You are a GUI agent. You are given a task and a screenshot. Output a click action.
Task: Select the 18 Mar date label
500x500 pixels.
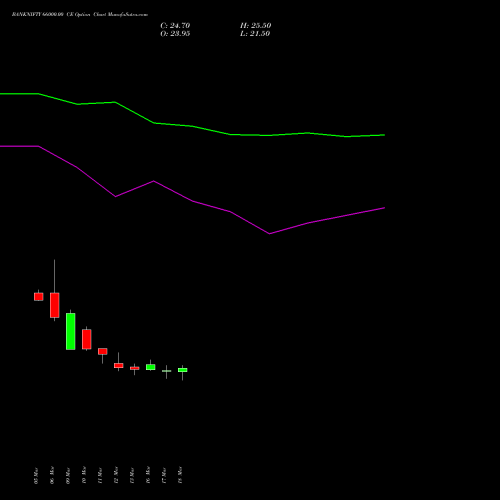pos(180,476)
